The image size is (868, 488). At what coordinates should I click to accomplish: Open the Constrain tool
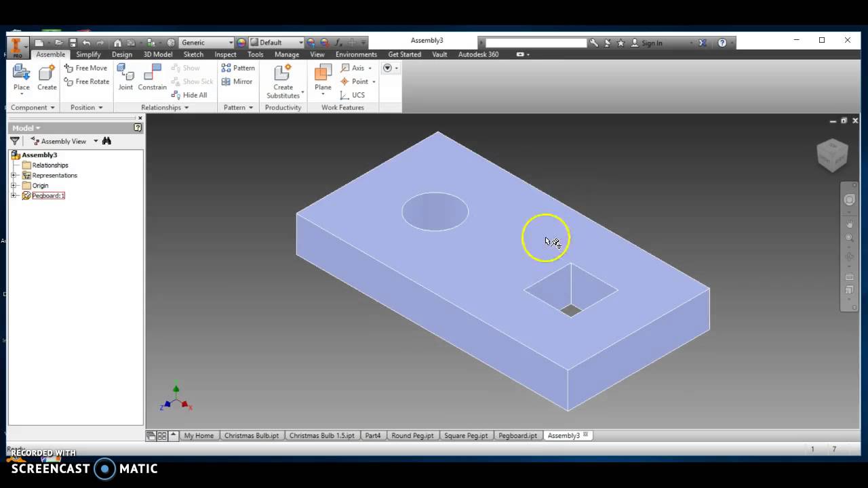coord(153,78)
